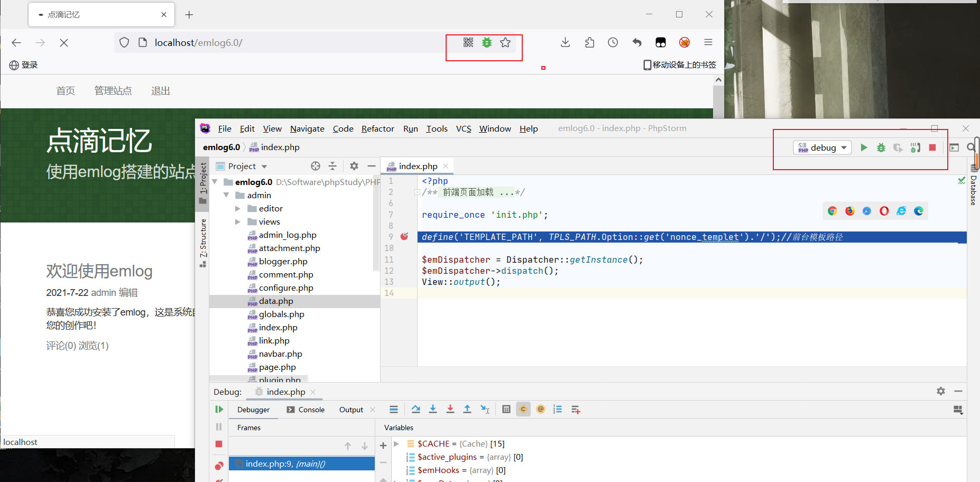Open the File menu
The height and width of the screenshot is (482, 980).
pos(225,128)
